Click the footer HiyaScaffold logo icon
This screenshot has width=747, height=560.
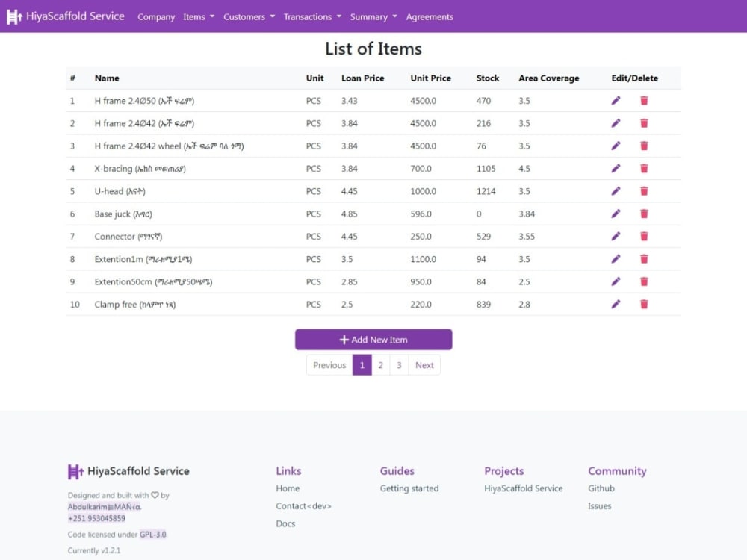75,471
